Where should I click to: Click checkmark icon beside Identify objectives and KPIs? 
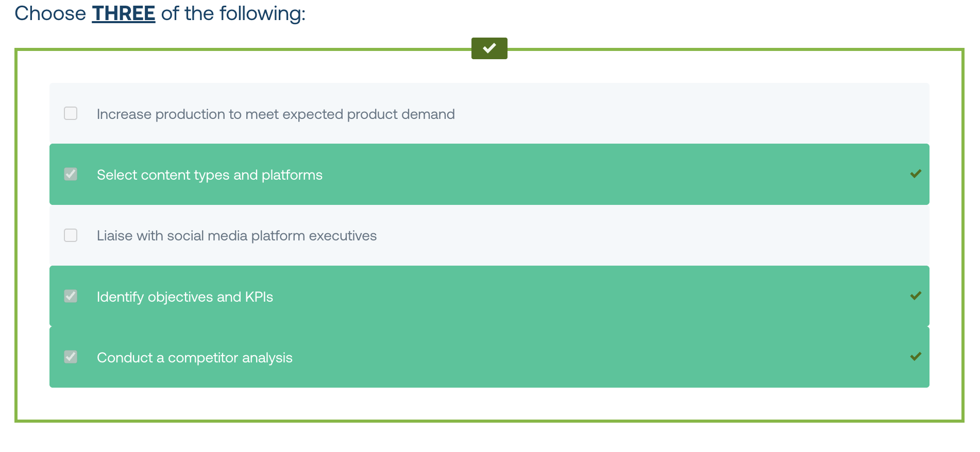[x=916, y=296]
